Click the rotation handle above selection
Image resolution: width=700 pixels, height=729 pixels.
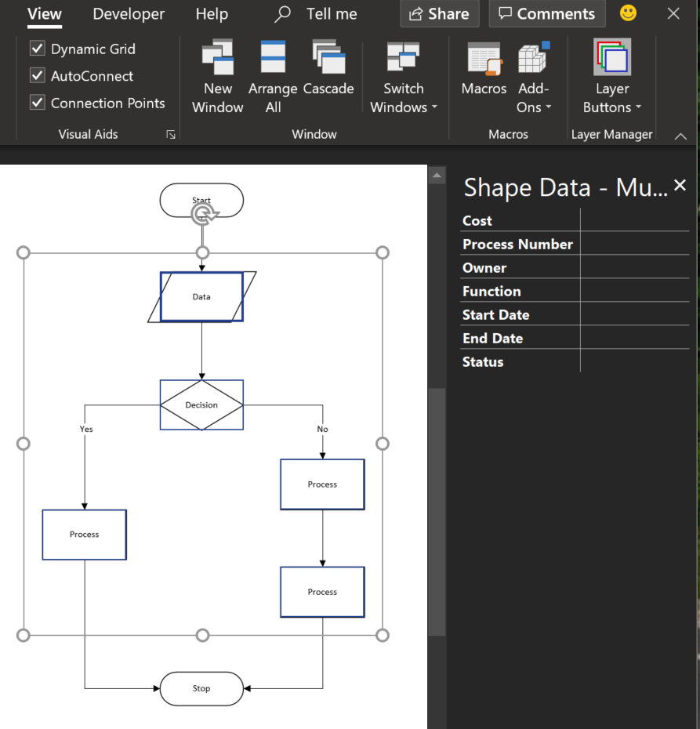pyautogui.click(x=204, y=214)
